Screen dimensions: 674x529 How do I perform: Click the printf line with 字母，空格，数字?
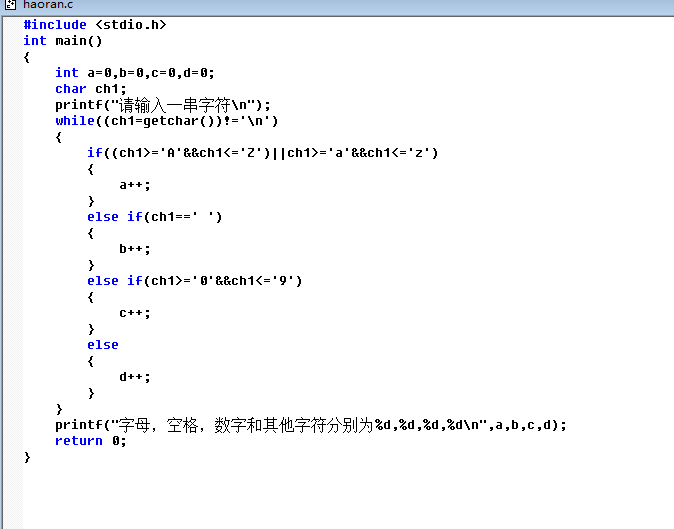point(311,425)
